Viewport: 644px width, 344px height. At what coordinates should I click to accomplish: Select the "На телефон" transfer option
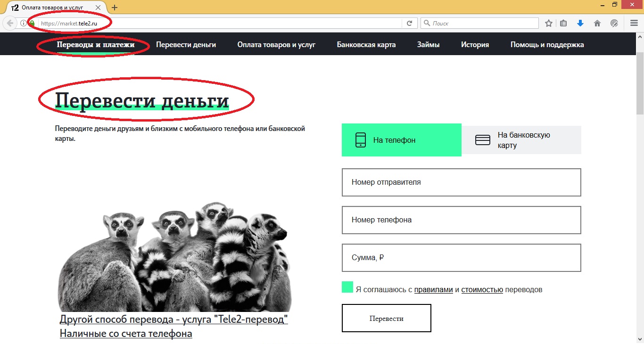point(401,139)
